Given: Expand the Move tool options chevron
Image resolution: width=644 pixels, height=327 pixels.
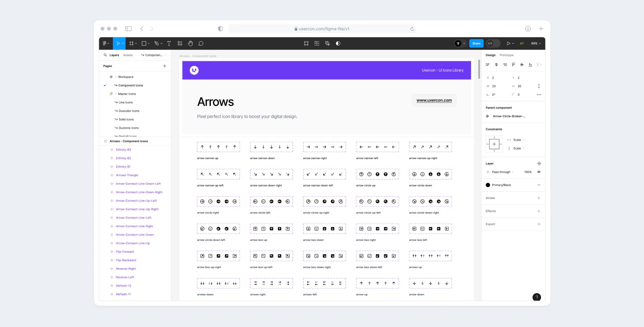Looking at the screenshot, I should pyautogui.click(x=123, y=44).
